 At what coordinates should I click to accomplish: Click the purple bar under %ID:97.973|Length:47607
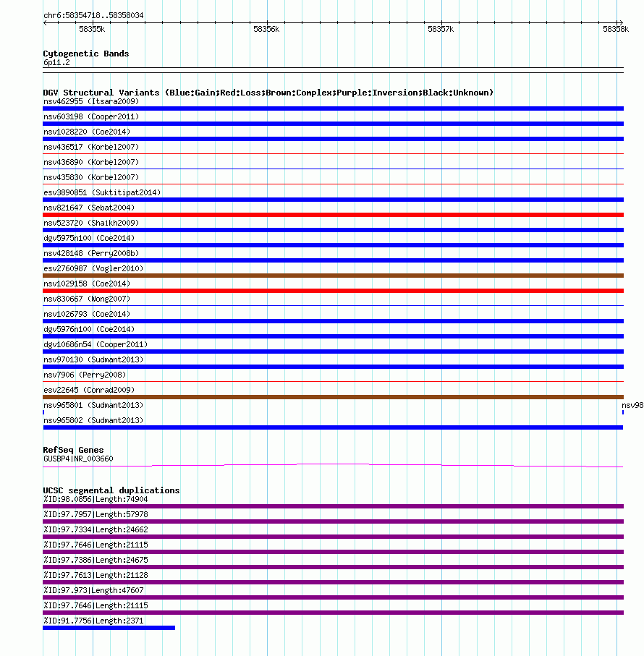click(x=333, y=598)
